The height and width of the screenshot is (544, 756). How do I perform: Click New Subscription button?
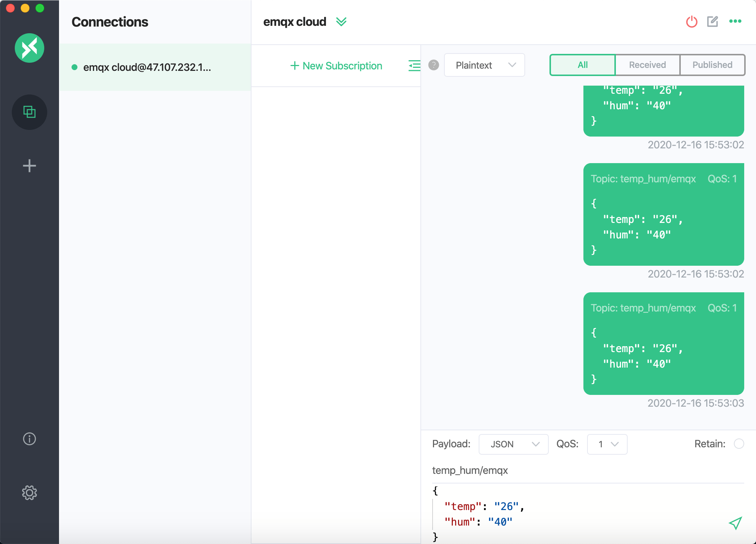click(336, 66)
